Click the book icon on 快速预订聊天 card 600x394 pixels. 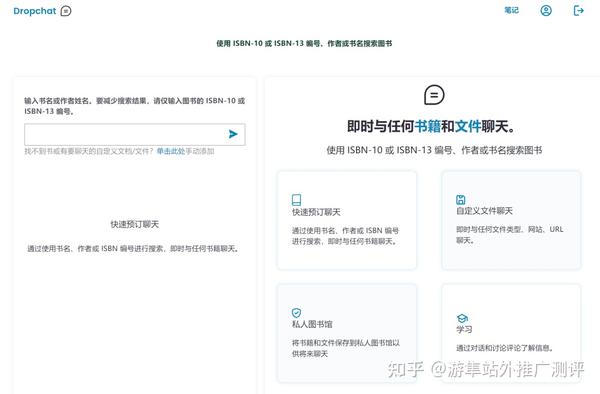[297, 200]
